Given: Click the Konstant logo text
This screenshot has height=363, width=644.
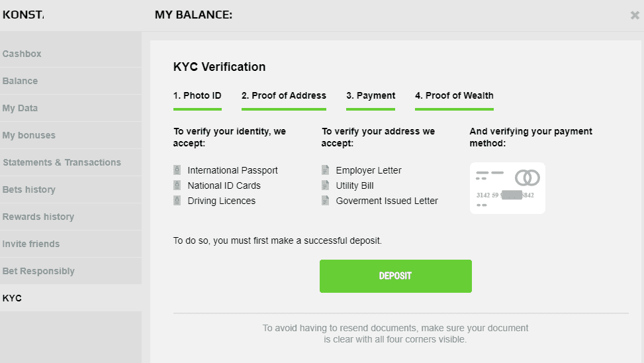Looking at the screenshot, I should click(x=23, y=15).
